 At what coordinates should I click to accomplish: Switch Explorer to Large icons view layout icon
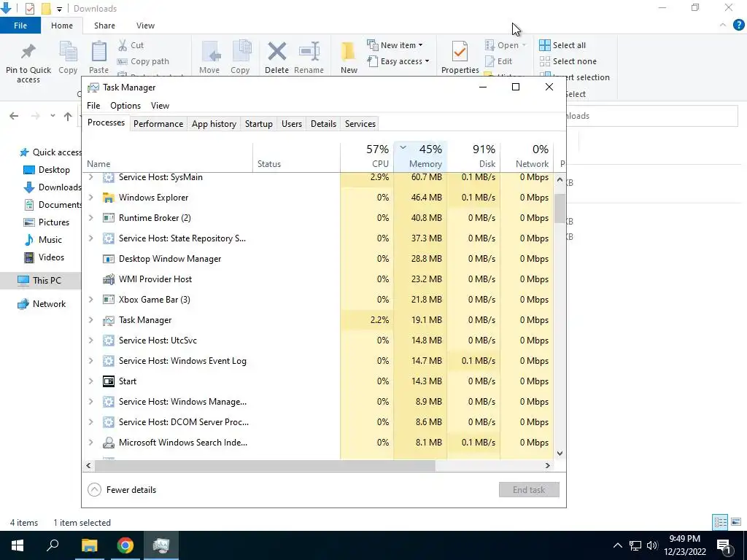[736, 522]
